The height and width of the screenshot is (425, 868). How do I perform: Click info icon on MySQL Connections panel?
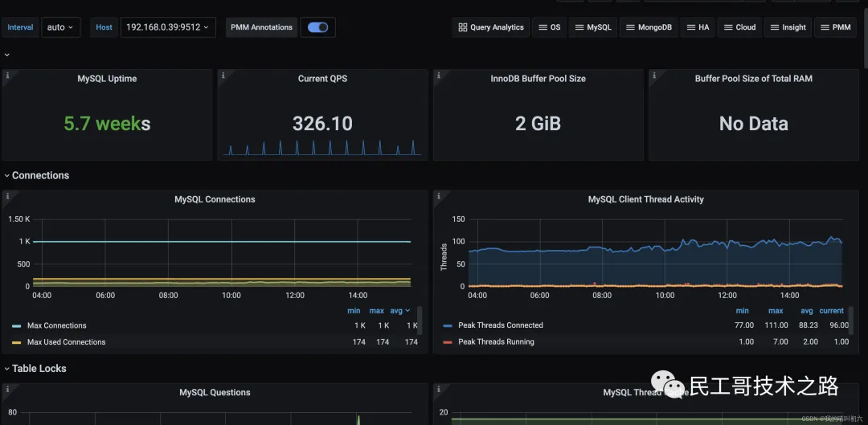pos(8,196)
